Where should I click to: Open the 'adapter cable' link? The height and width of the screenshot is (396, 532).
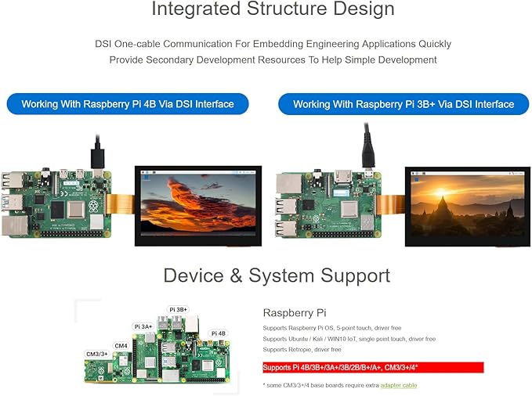[x=399, y=385]
